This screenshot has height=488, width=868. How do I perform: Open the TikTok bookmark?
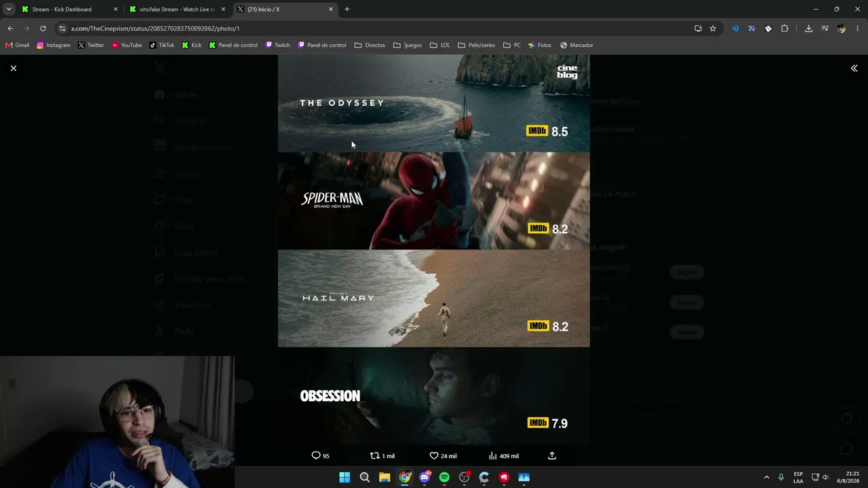pyautogui.click(x=162, y=45)
